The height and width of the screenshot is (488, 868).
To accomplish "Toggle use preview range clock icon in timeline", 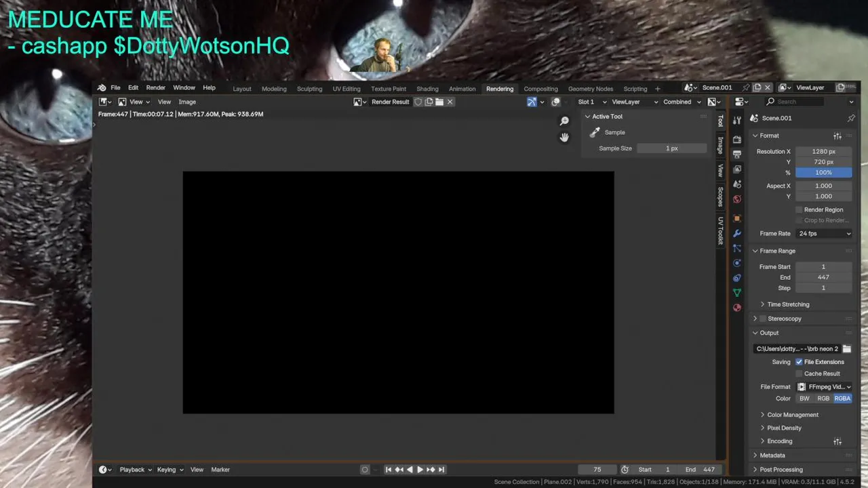I will pyautogui.click(x=625, y=470).
